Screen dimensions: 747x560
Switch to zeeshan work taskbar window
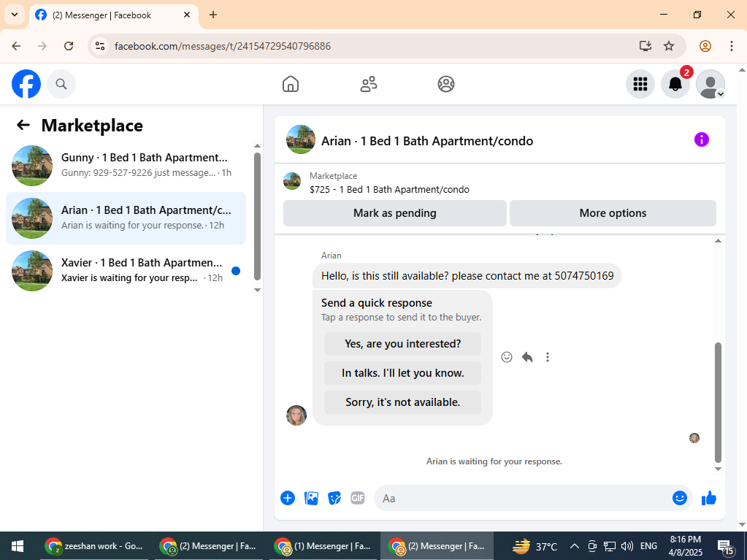(x=94, y=545)
